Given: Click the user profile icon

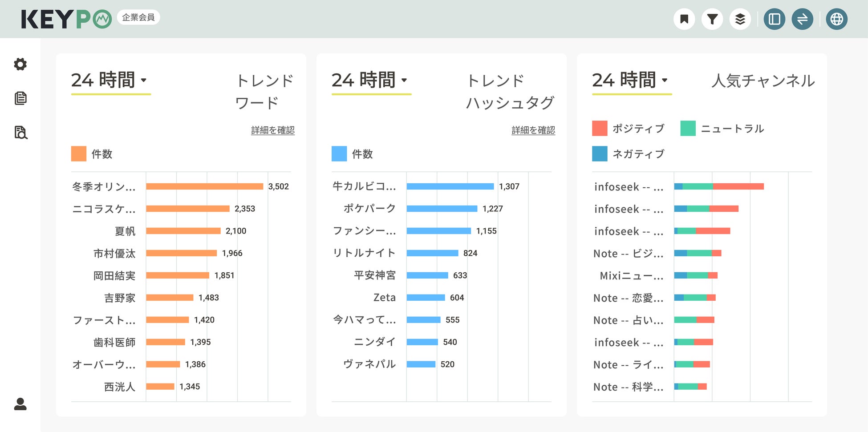Looking at the screenshot, I should point(20,404).
